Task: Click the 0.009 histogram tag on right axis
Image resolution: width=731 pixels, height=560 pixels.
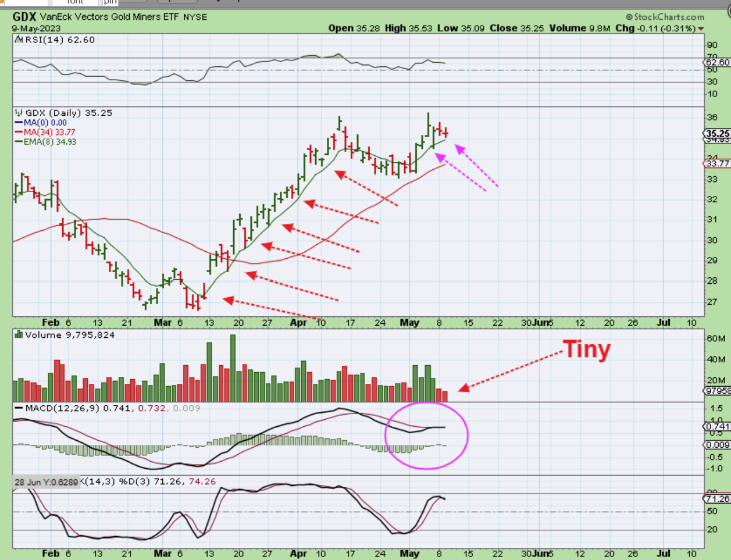Action: pos(718,445)
